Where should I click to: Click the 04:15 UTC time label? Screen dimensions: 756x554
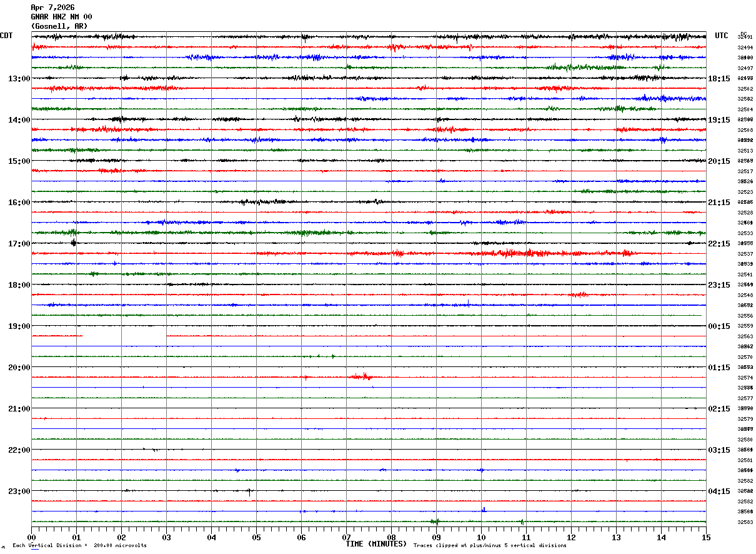719,491
